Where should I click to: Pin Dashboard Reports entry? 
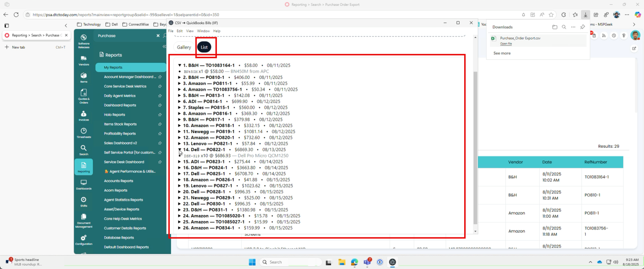(x=160, y=105)
